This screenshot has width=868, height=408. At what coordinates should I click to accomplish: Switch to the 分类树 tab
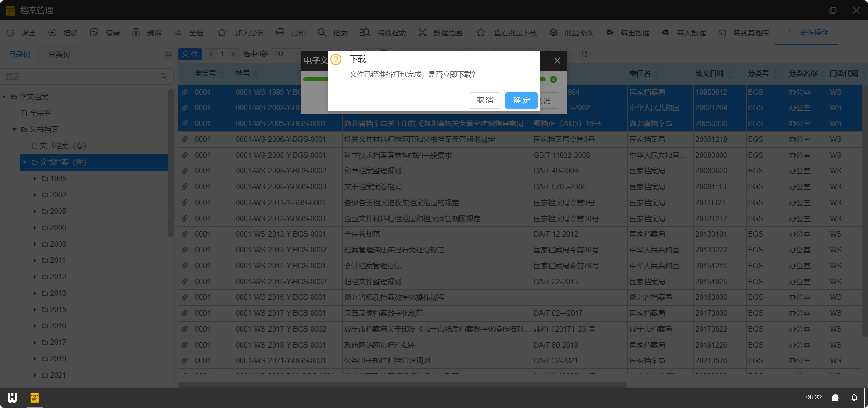click(x=59, y=55)
